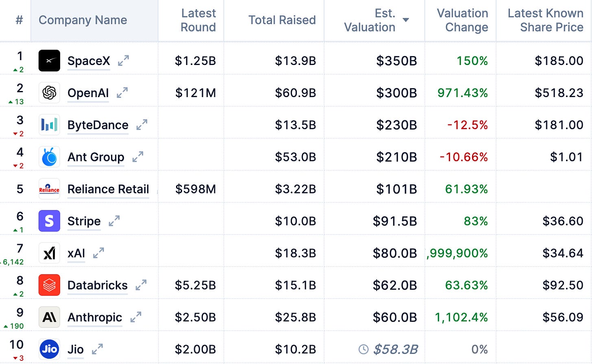
Task: Expand Databricks row with arrows icon
Action: 141,286
